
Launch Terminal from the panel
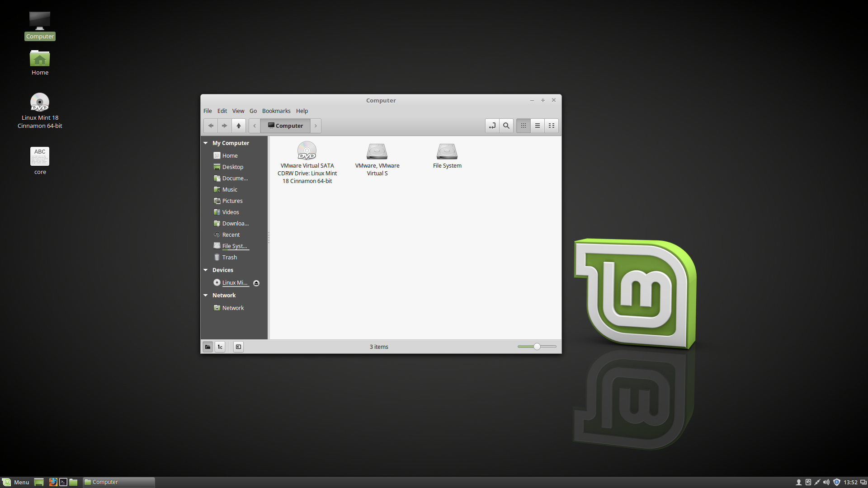63,482
